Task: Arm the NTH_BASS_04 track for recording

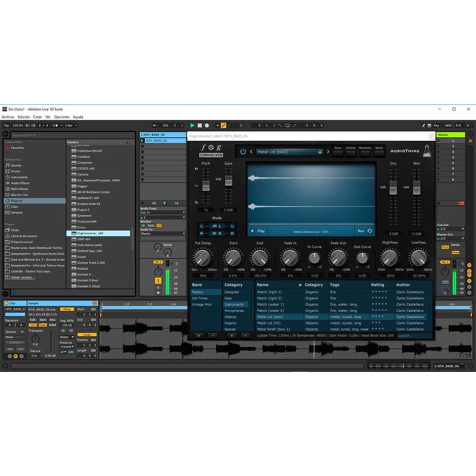Action: pos(158,293)
